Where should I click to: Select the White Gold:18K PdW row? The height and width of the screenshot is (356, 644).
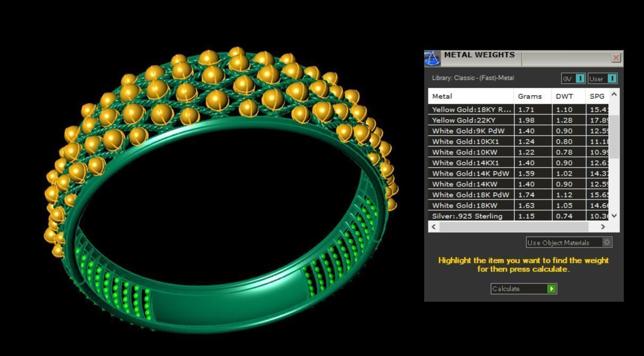click(518, 195)
